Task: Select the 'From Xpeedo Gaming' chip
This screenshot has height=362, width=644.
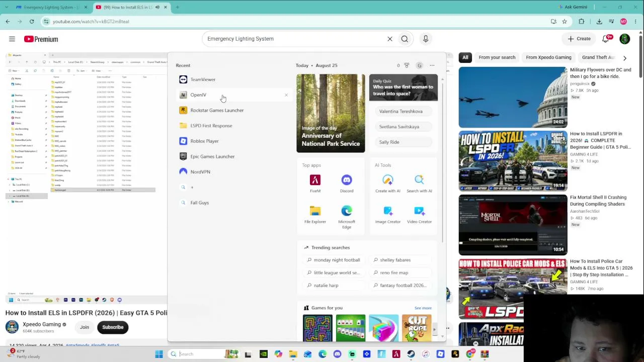Action: pos(548,57)
